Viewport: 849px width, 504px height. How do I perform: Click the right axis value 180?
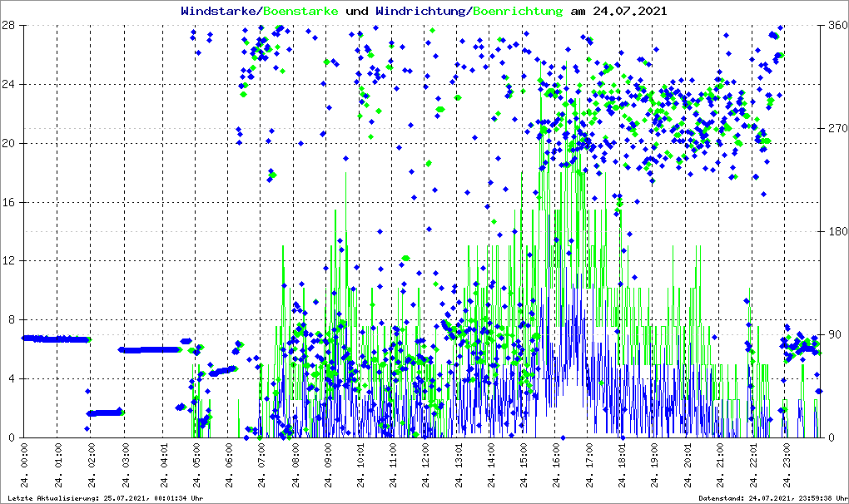coord(838,231)
